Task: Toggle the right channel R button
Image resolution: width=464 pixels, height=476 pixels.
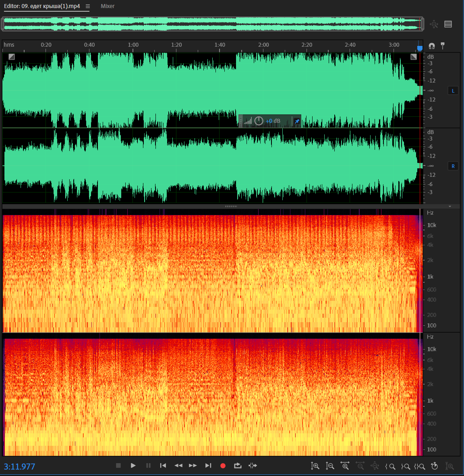Action: [453, 166]
